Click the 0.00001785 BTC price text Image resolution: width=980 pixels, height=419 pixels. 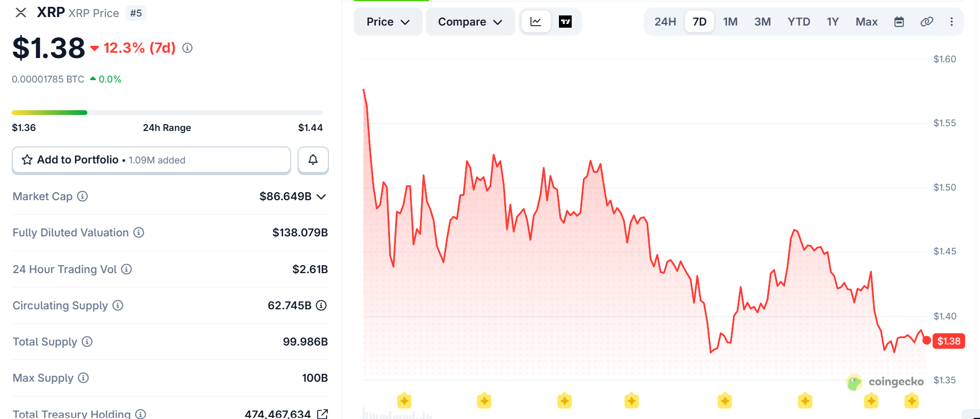click(x=48, y=79)
